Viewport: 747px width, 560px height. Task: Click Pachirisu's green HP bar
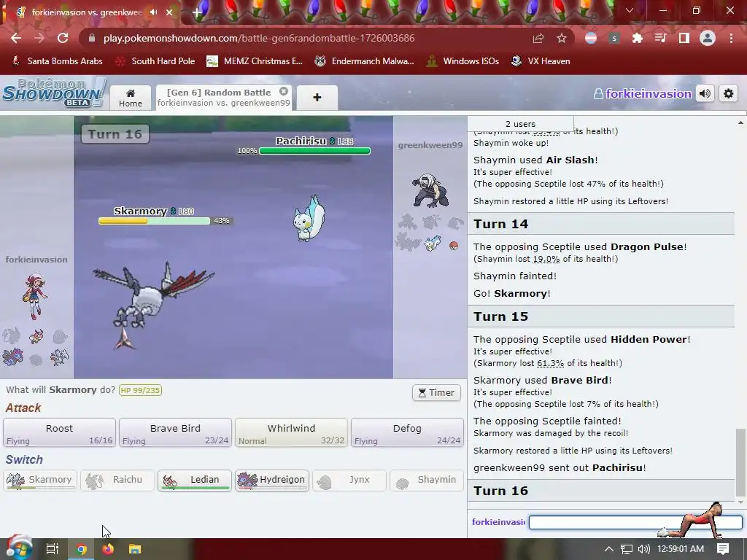(314, 151)
